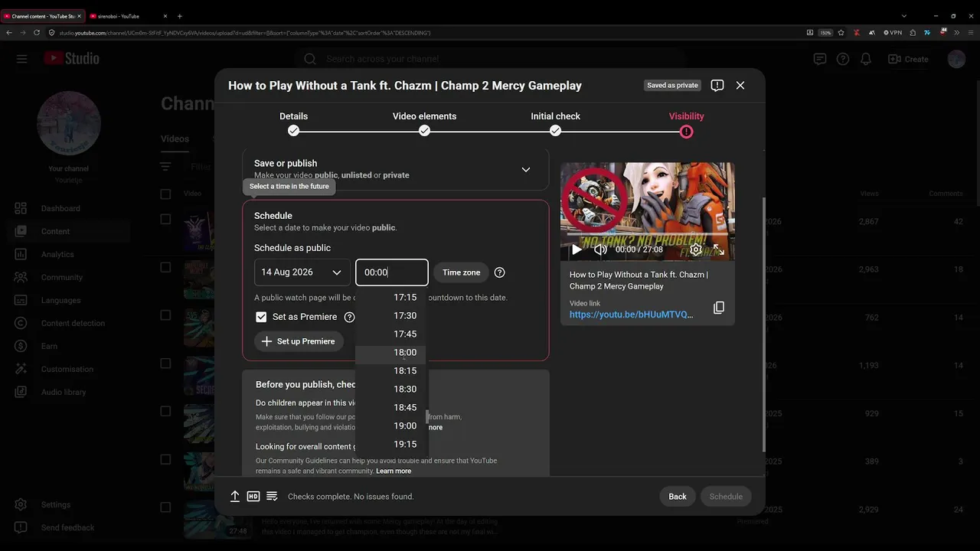Open the Learn more link under Community Guidelines

[x=394, y=471]
